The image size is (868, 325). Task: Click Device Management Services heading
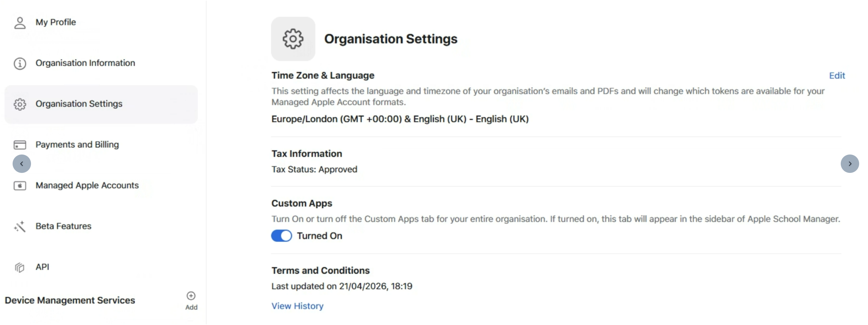(70, 300)
